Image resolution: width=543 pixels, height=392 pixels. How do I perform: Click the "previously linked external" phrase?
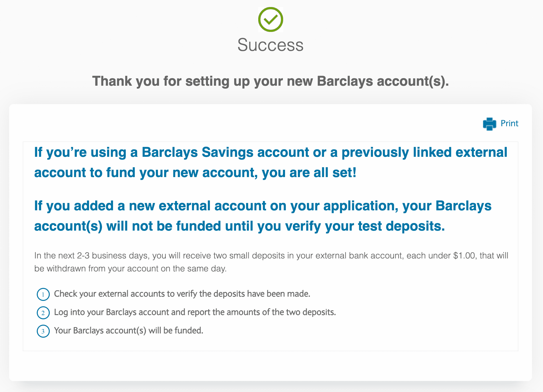[x=424, y=152]
